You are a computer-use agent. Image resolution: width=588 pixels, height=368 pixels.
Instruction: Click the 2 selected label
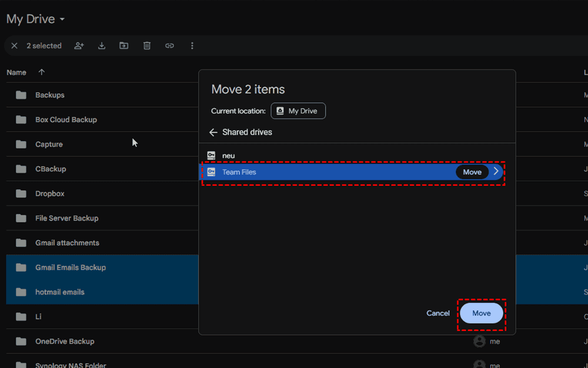(44, 46)
